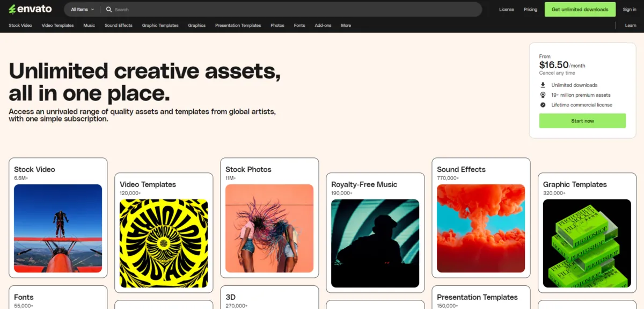Screen dimensions: 644x309
Task: Open the Music menu item
Action: pyautogui.click(x=89, y=25)
